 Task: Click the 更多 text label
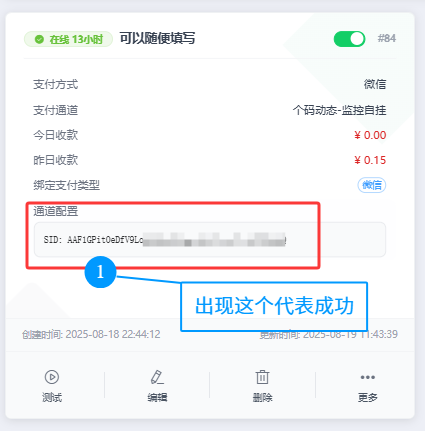[368, 397]
